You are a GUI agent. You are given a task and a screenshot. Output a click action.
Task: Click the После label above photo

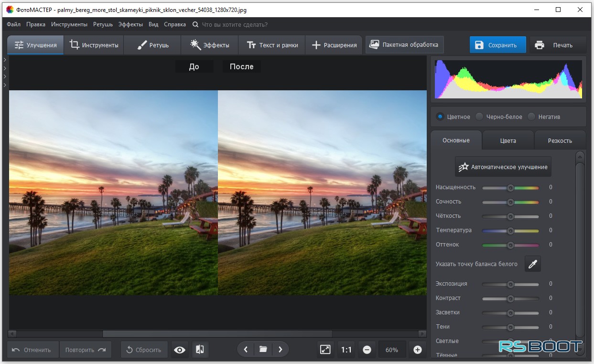coord(241,66)
